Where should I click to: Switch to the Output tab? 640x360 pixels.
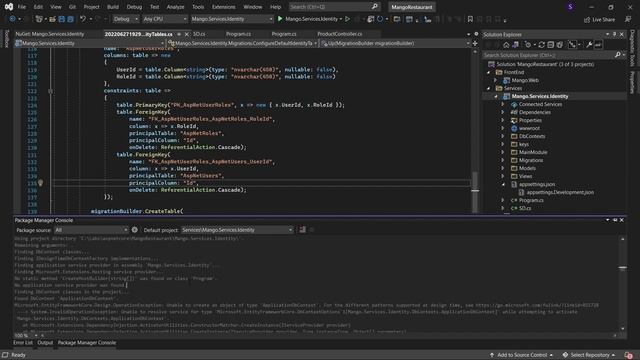(45, 343)
